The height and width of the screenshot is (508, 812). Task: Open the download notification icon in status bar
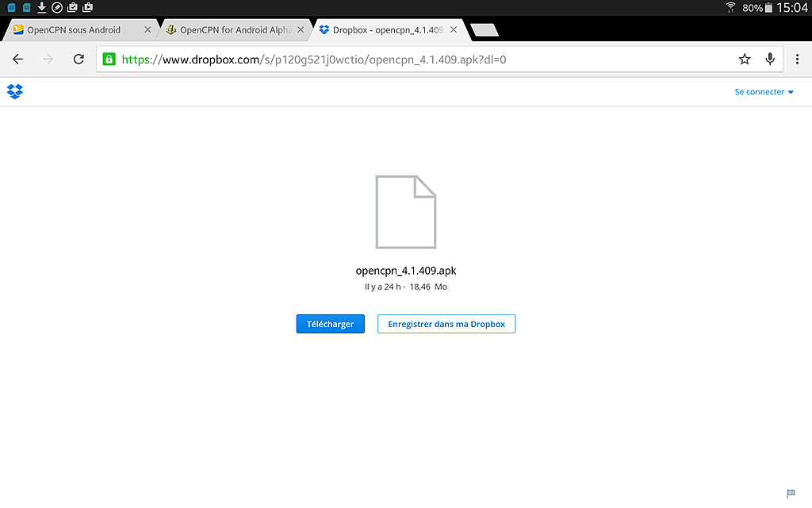42,7
